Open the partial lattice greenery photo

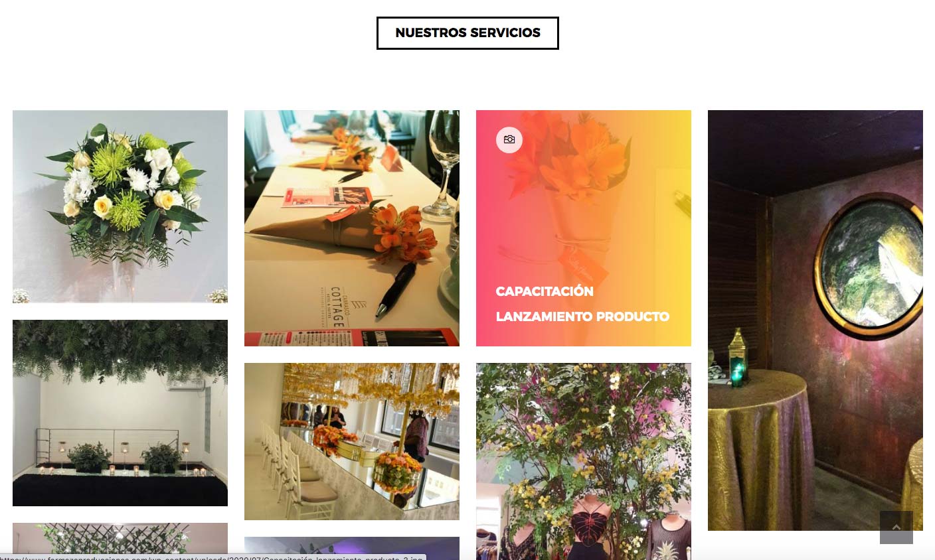[120, 539]
